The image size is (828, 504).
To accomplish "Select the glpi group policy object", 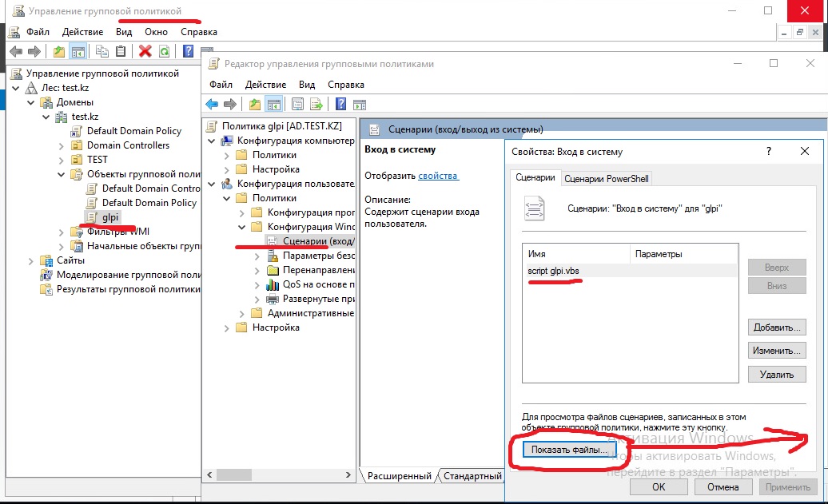I will tap(109, 217).
